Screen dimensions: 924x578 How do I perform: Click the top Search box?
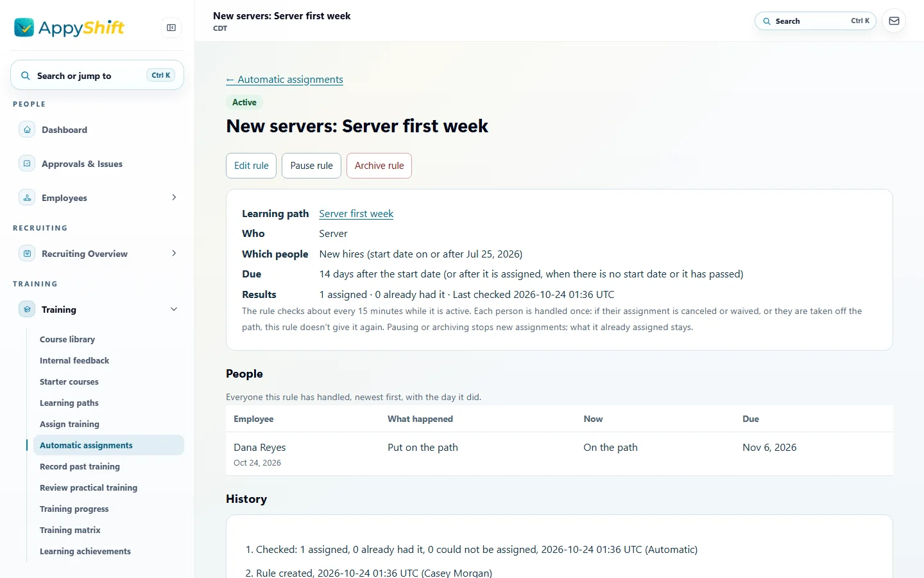coord(816,21)
